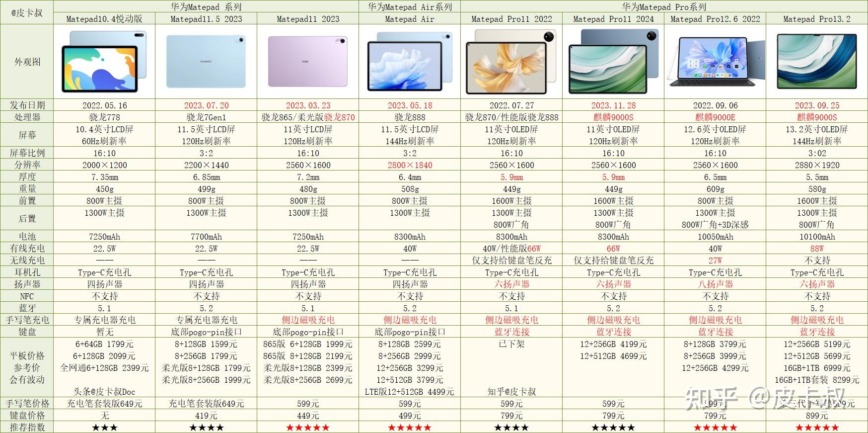Click the 580g weight cell
Viewport: 868px width, 433px height.
coord(817,189)
